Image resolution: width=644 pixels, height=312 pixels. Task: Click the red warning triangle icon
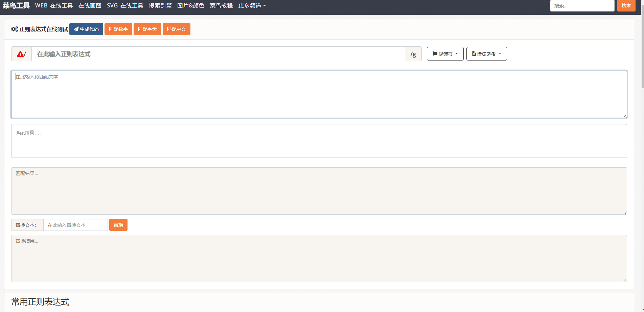[20, 54]
